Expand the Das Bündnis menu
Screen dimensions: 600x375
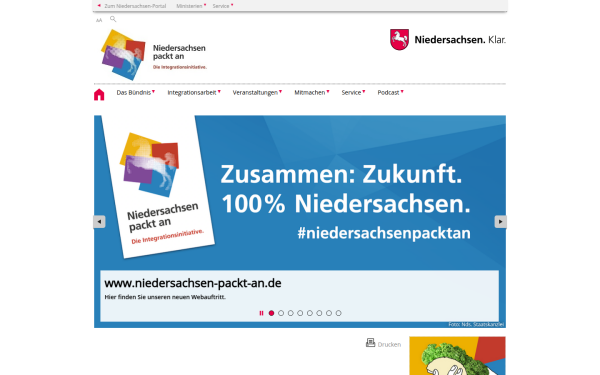pos(136,92)
